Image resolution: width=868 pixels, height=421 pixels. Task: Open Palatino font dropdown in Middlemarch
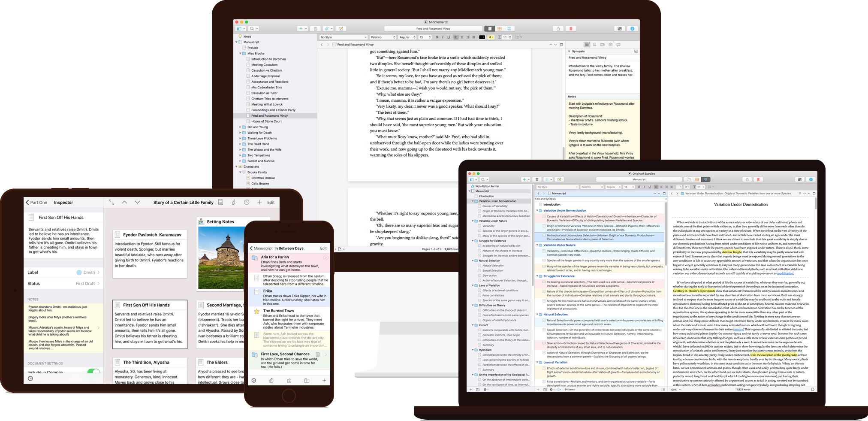[x=383, y=37]
